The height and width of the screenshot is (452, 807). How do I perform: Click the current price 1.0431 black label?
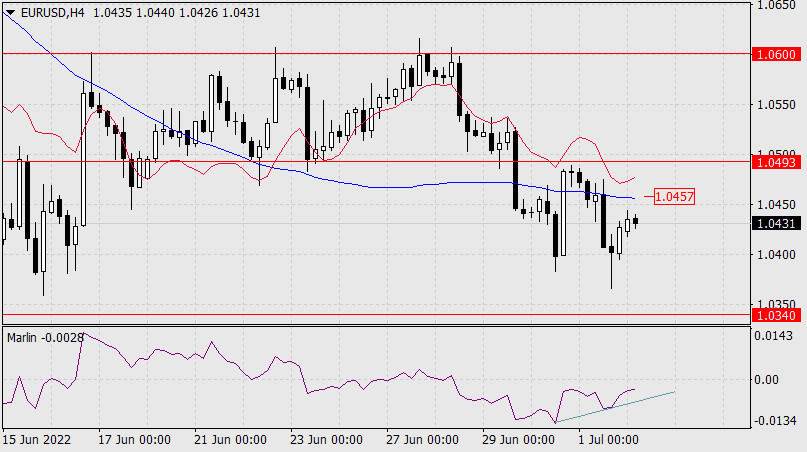pos(777,224)
